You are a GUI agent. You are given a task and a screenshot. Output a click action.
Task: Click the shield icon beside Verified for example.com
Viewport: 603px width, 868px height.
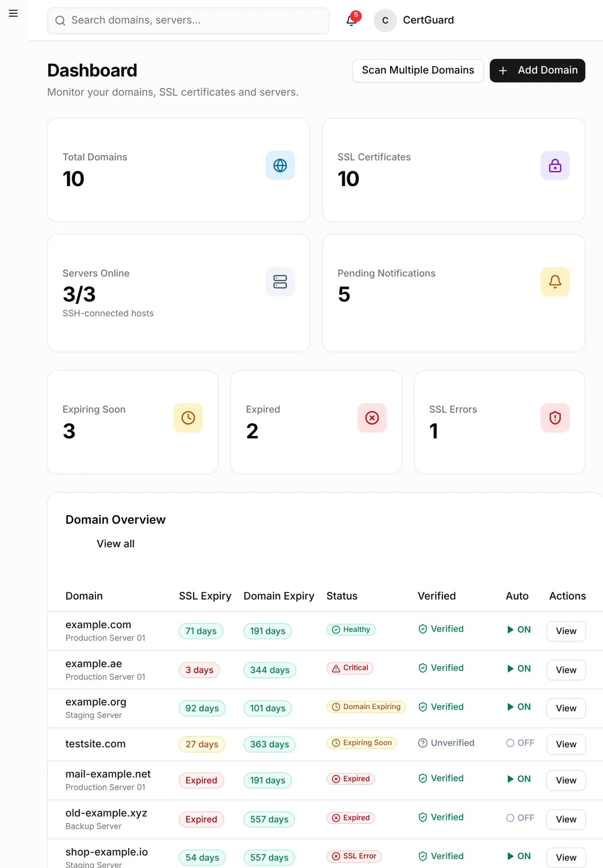coord(423,629)
